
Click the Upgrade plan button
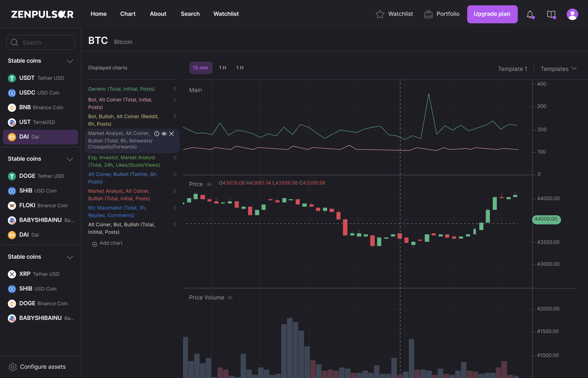pos(492,14)
